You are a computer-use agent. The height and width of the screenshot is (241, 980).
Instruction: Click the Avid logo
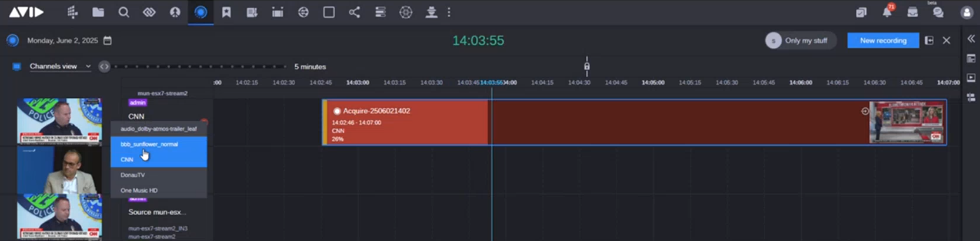(x=26, y=12)
